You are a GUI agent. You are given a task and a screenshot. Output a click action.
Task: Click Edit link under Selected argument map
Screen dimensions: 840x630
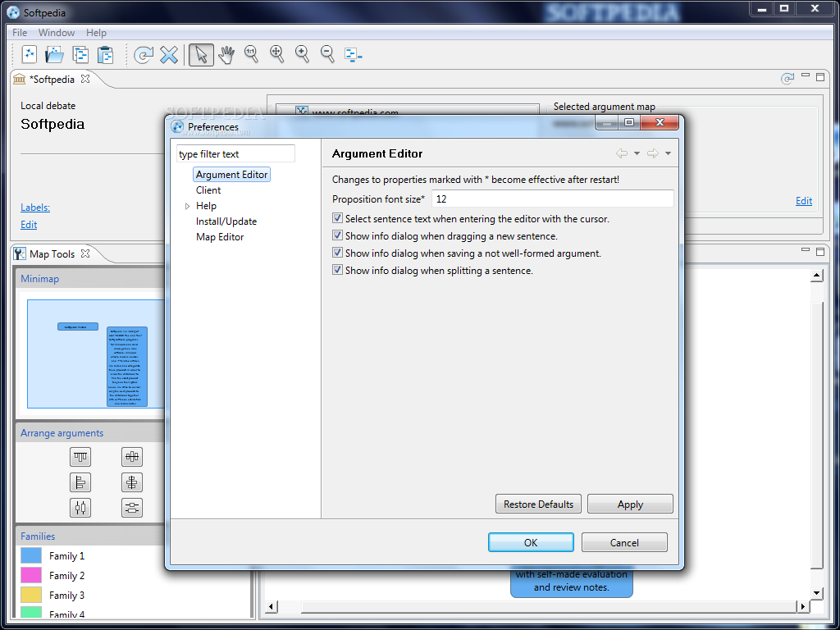click(804, 201)
